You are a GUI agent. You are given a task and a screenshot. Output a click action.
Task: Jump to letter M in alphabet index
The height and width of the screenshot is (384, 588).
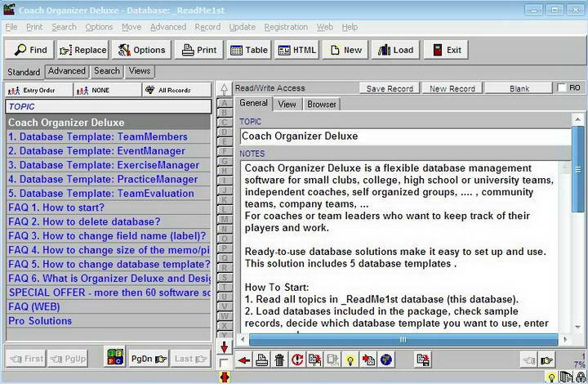pos(225,219)
